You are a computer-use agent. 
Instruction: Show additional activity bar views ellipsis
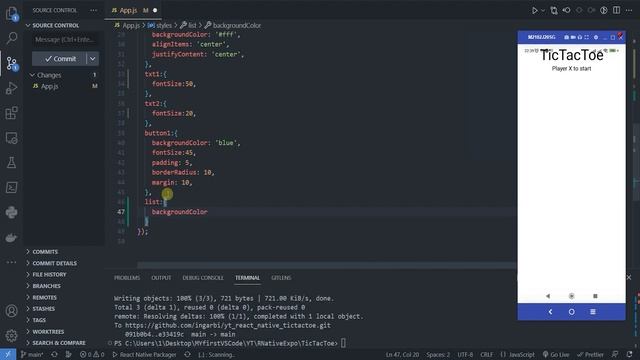[11, 262]
